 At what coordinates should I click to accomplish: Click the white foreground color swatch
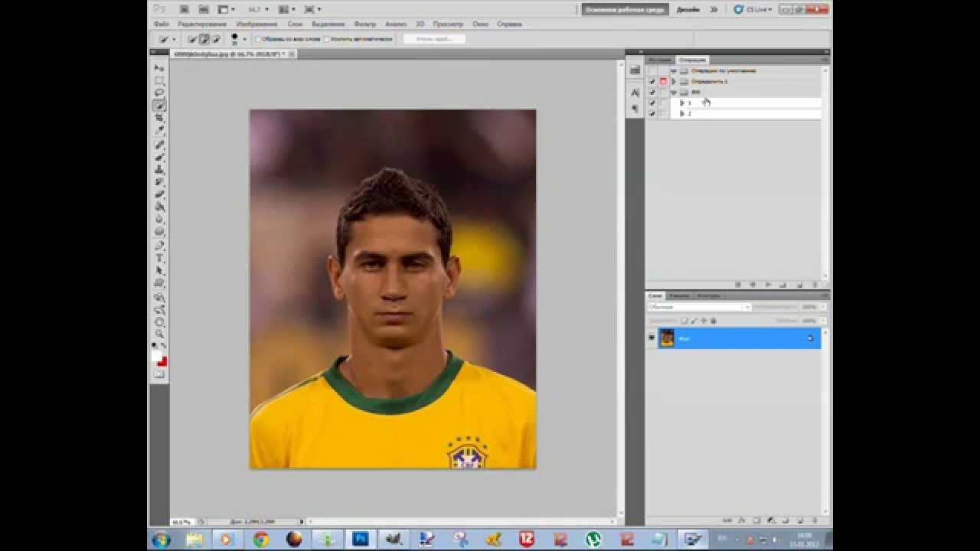(157, 356)
